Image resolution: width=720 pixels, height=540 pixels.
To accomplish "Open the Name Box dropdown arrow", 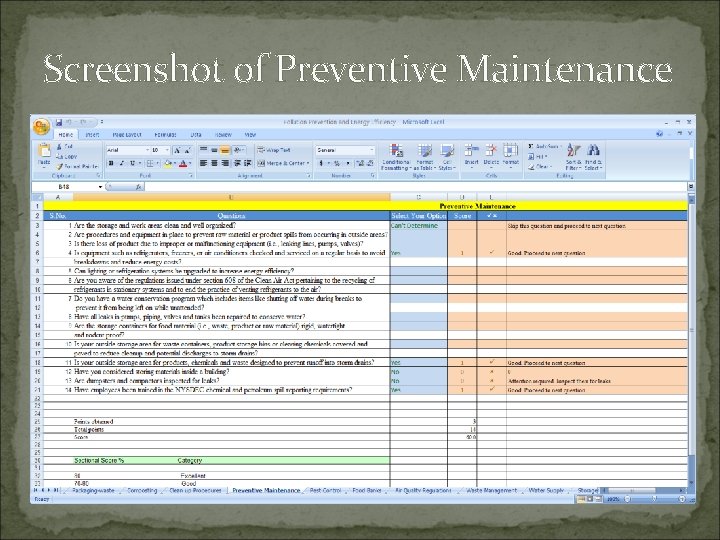I will point(100,187).
